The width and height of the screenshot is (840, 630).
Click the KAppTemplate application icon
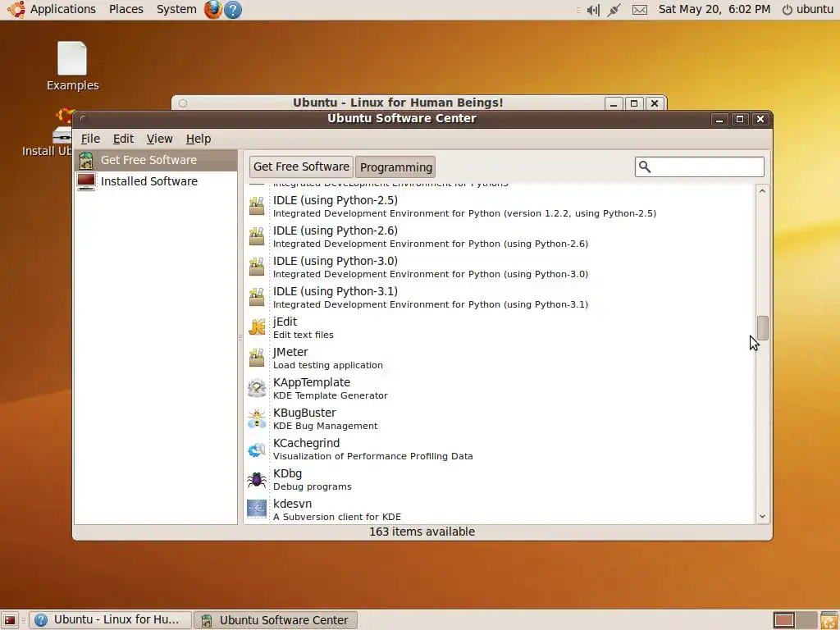[257, 388]
